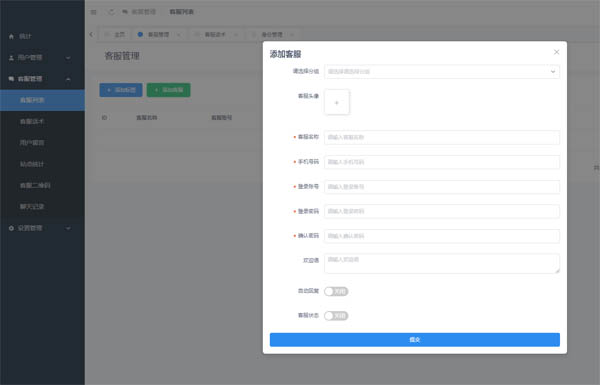Click the home icon beside 统计 in sidebar
This screenshot has height=385, width=600.
[x=11, y=36]
